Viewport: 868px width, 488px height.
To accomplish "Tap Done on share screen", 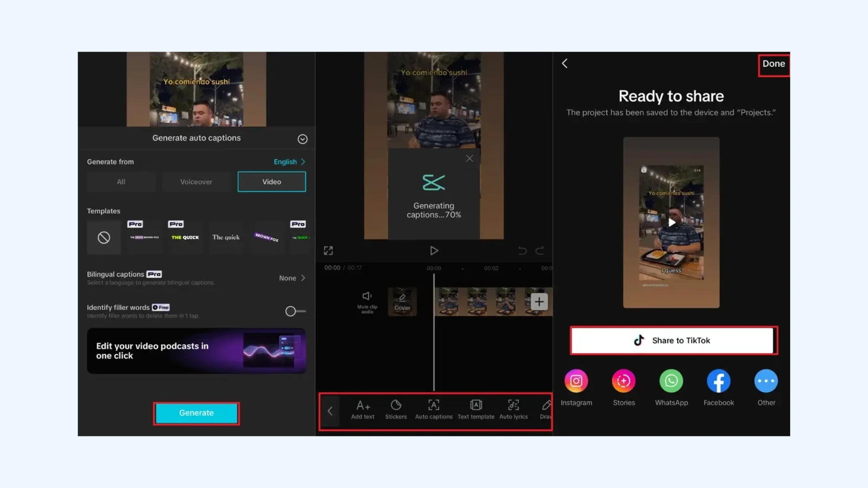I will coord(774,64).
